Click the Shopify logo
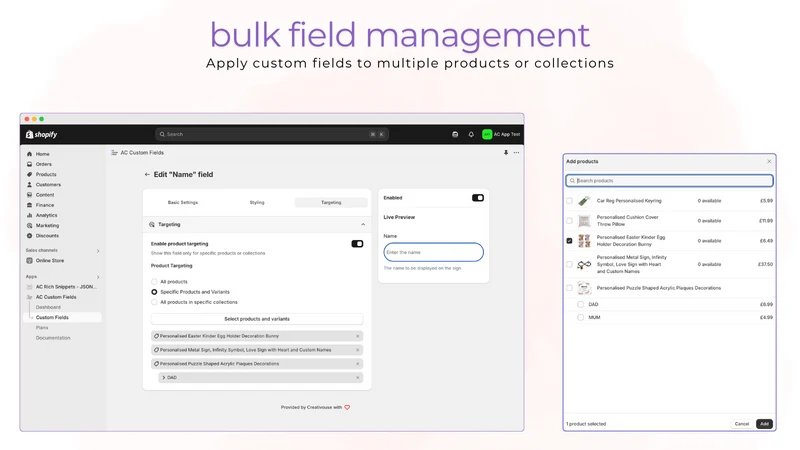The image size is (800, 450). (41, 134)
